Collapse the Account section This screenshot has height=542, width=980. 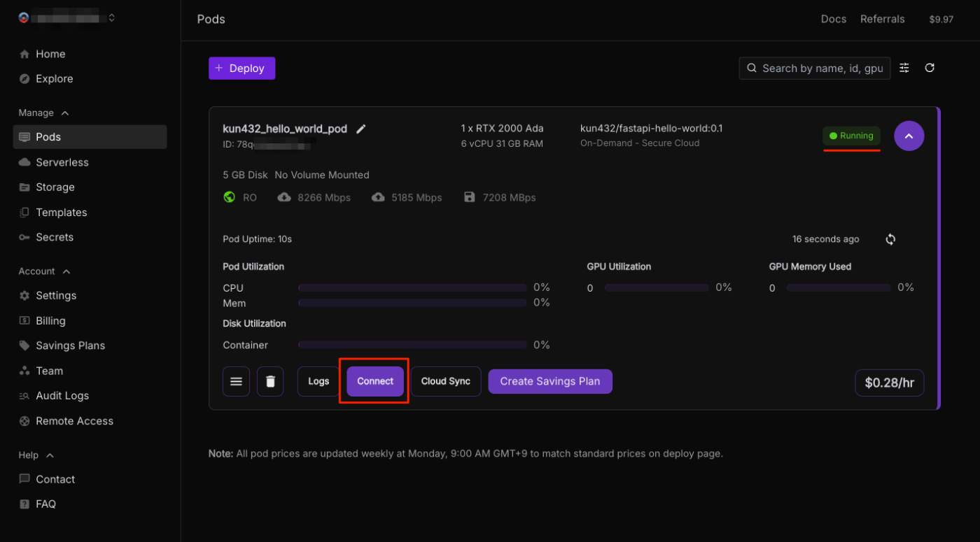point(44,271)
